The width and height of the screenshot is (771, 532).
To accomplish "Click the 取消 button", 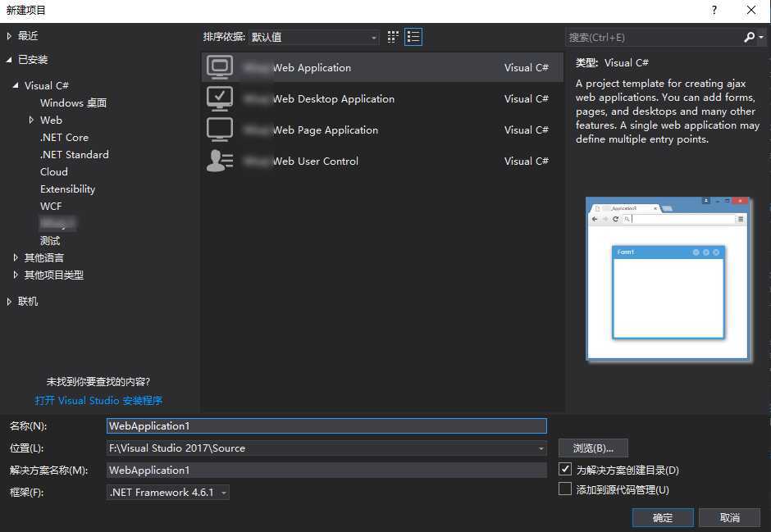I will pyautogui.click(x=730, y=517).
